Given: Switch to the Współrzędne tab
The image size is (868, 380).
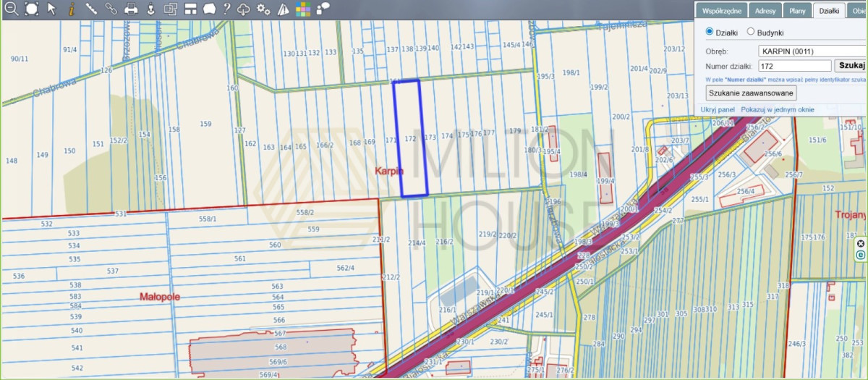Looking at the screenshot, I should coord(721,11).
